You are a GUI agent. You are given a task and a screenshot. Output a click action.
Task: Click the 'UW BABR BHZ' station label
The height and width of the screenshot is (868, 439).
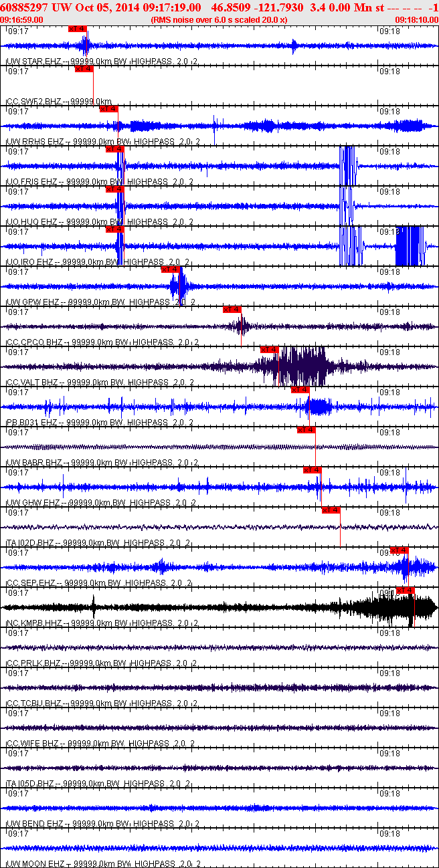pyautogui.click(x=35, y=463)
